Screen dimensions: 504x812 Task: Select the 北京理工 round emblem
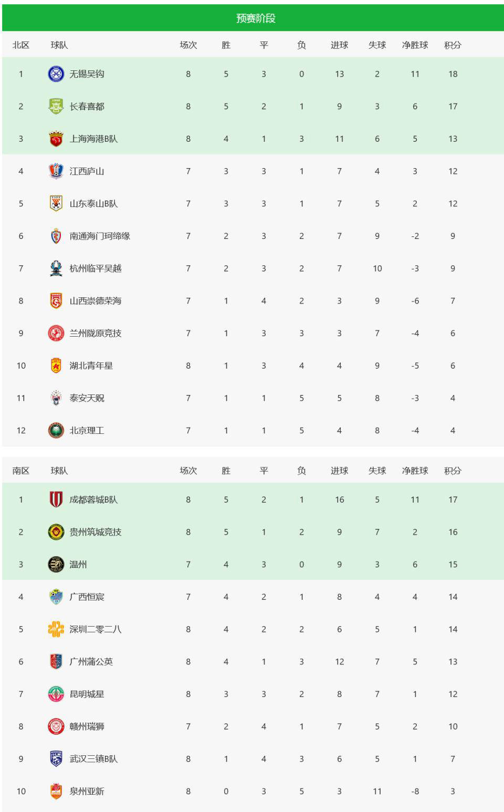(56, 431)
